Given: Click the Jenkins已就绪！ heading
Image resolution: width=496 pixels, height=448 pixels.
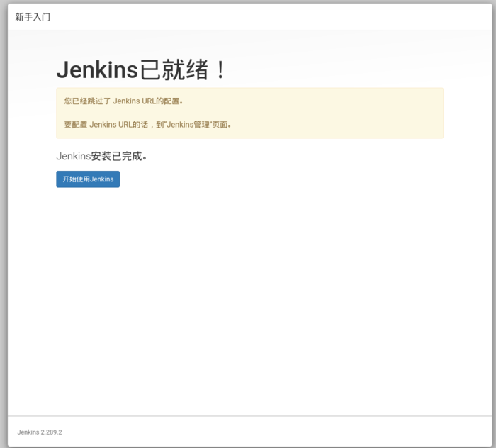Looking at the screenshot, I should coord(141,69).
